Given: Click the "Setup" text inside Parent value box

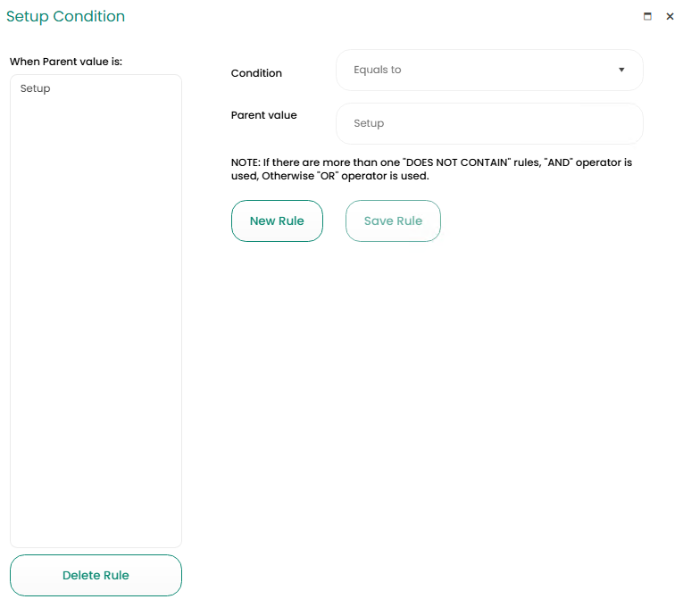Looking at the screenshot, I should pyautogui.click(x=369, y=123).
